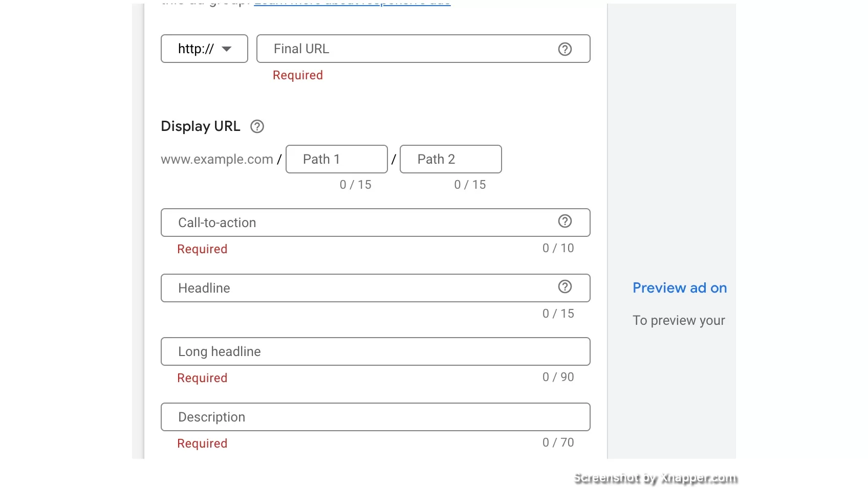The image size is (868, 488).
Task: Select the Path 2 text box
Action: 451,159
